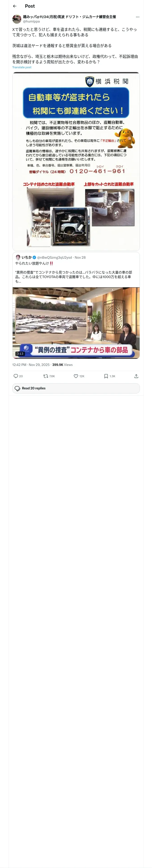
Task: Play the quoted news video thumbnail
Action: point(76,322)
